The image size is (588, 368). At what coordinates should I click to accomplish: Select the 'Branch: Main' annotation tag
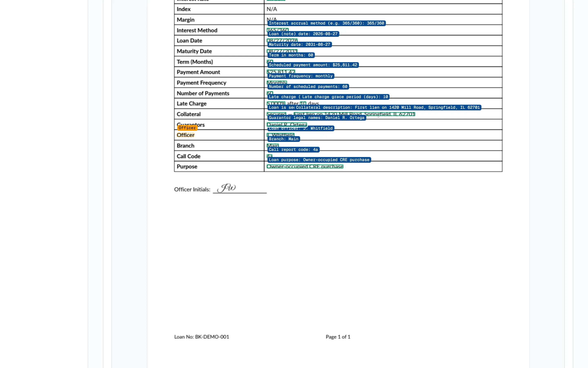pos(284,139)
